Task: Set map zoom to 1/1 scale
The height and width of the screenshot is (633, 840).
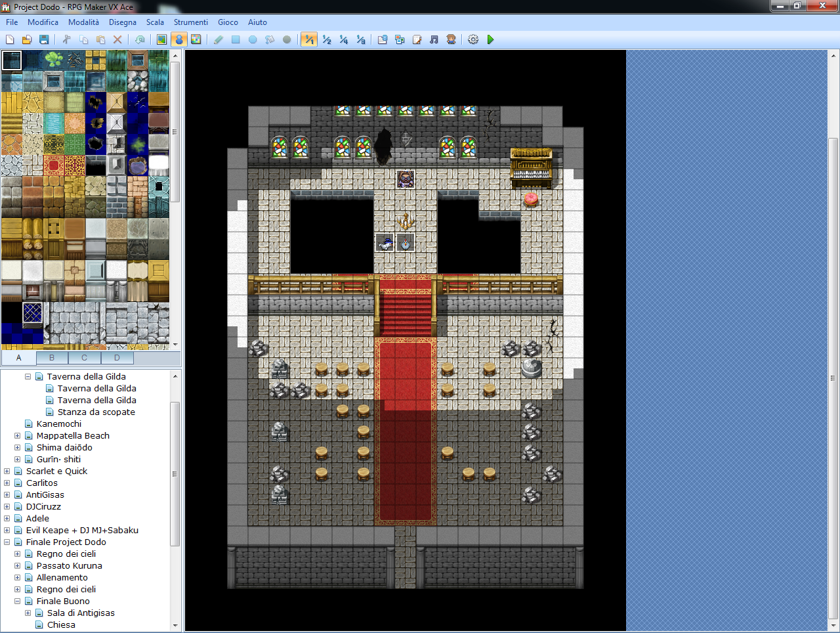Action: click(x=309, y=39)
